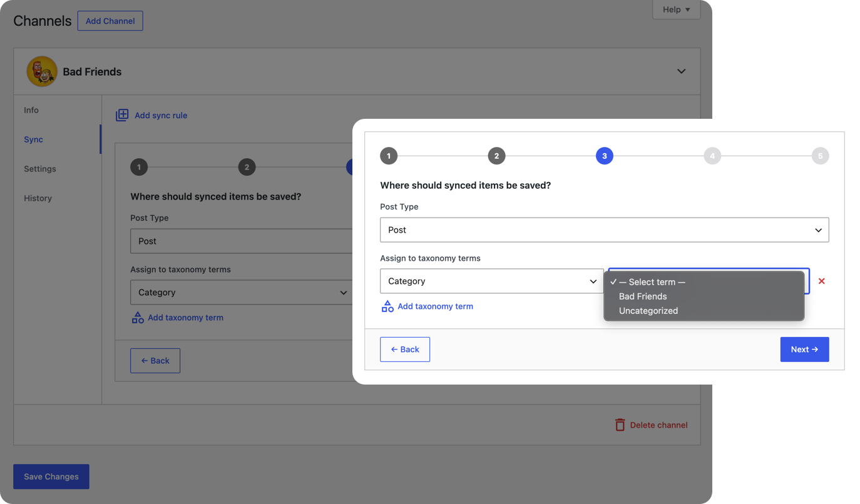Click the Delete channel link

(x=659, y=425)
